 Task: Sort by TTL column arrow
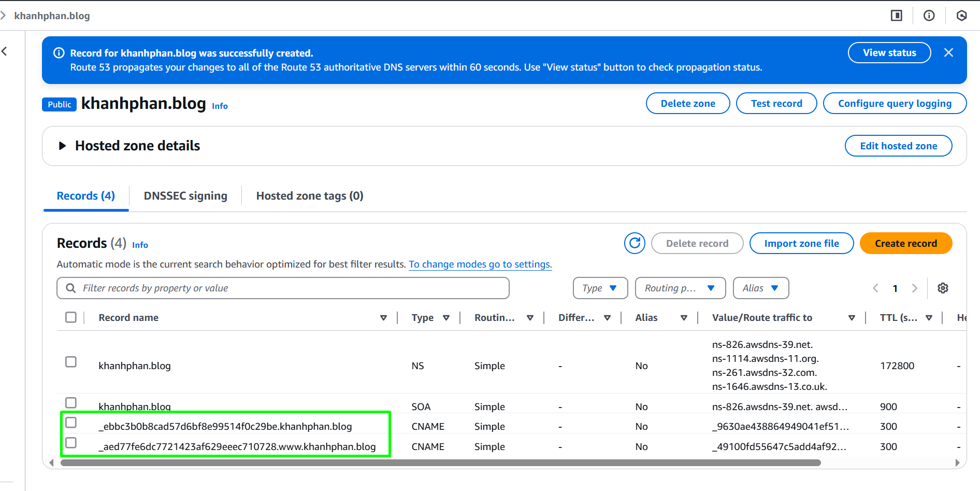(x=929, y=318)
